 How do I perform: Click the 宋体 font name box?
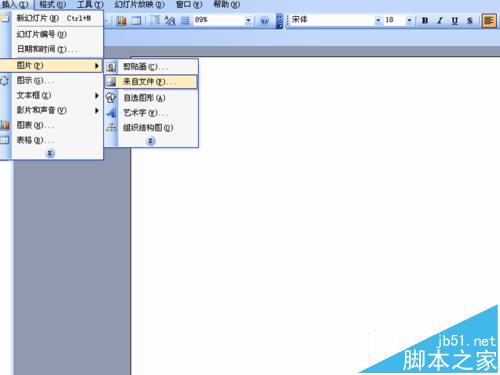pyautogui.click(x=332, y=20)
